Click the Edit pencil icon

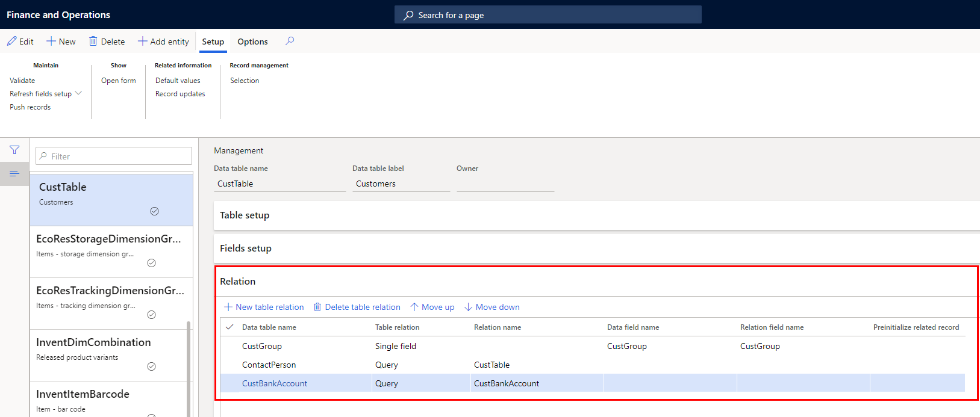[x=12, y=42]
